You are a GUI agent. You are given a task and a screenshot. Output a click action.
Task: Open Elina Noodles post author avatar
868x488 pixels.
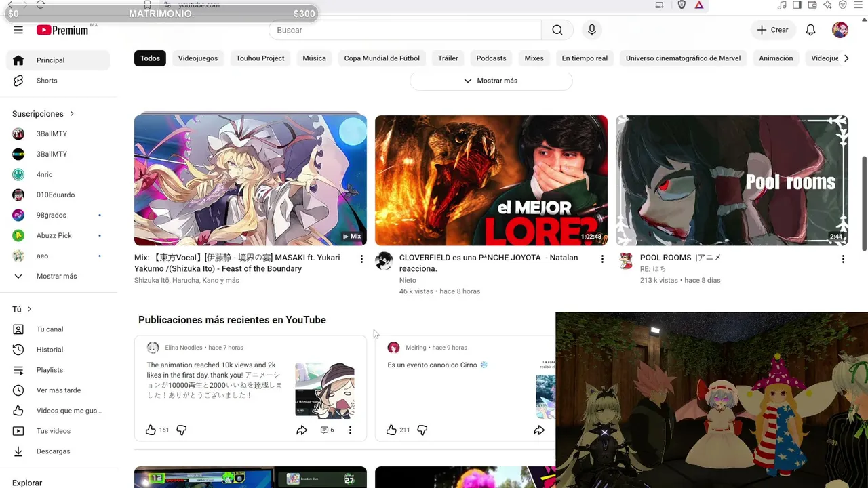pyautogui.click(x=153, y=348)
